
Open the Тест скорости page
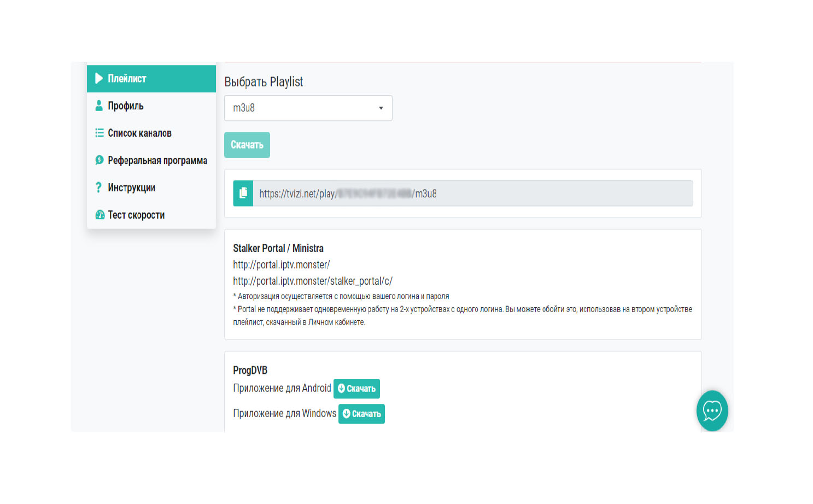pyautogui.click(x=151, y=215)
